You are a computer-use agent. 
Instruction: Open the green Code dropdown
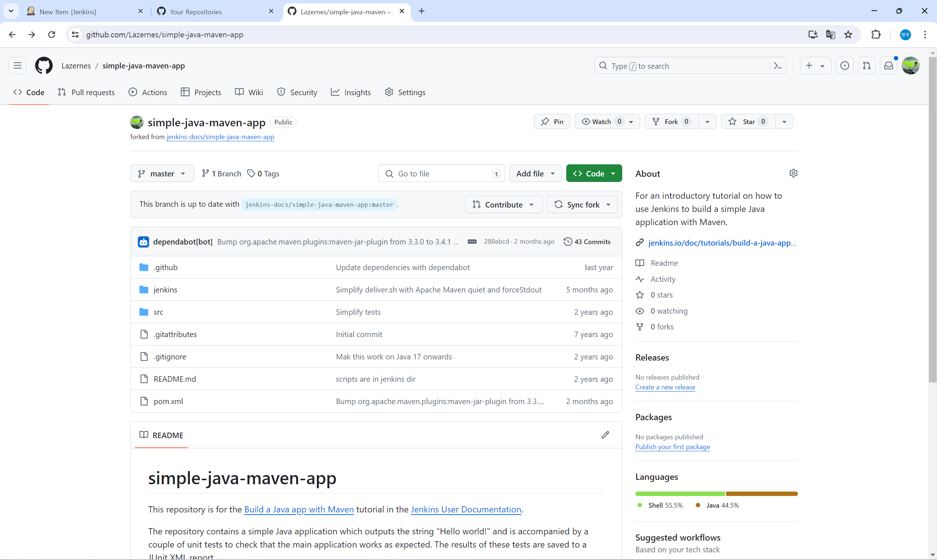click(x=594, y=173)
